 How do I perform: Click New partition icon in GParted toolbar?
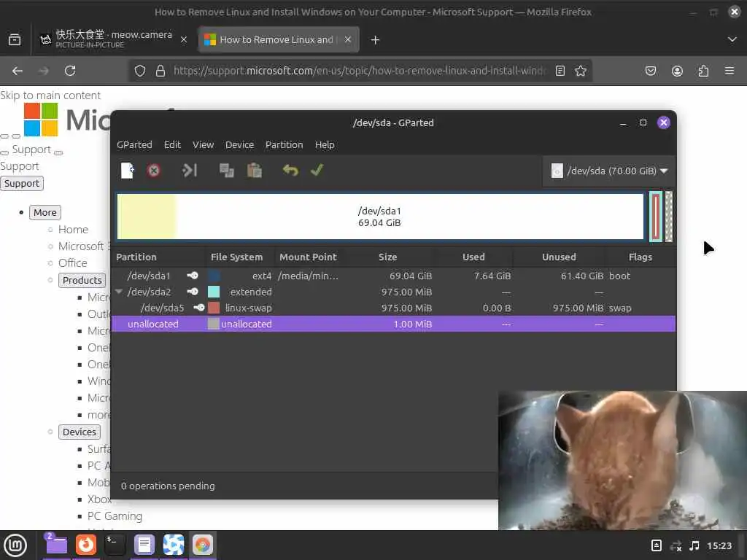pyautogui.click(x=127, y=171)
